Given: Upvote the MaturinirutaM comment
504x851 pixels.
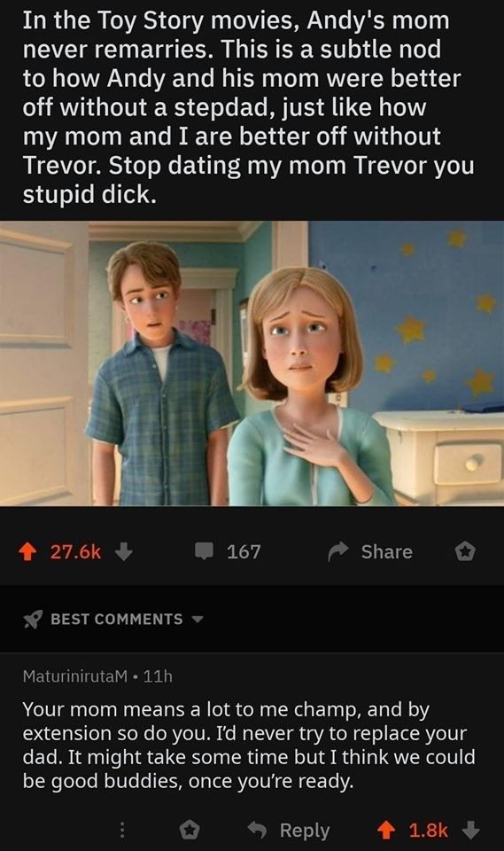Looking at the screenshot, I should pos(385,830).
